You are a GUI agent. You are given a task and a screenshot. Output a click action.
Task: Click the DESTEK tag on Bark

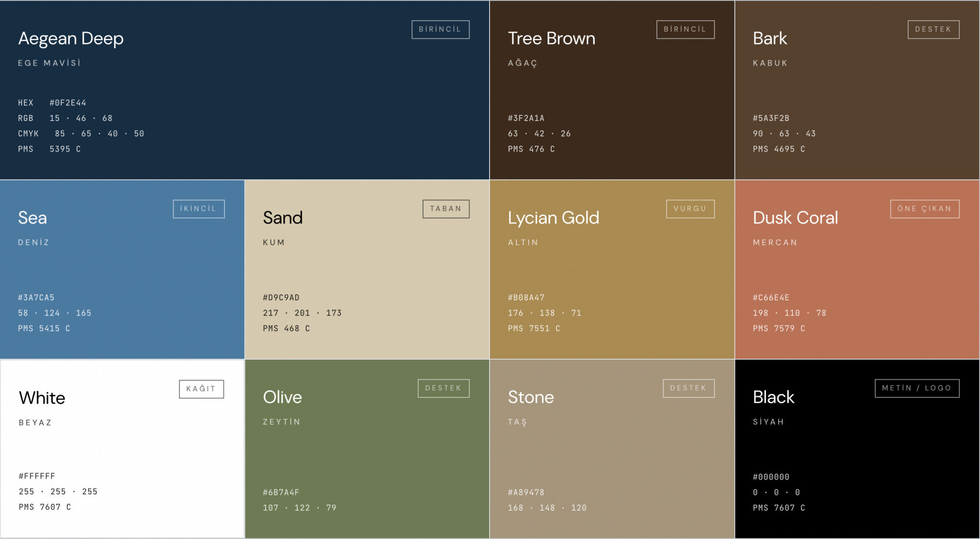(x=933, y=29)
